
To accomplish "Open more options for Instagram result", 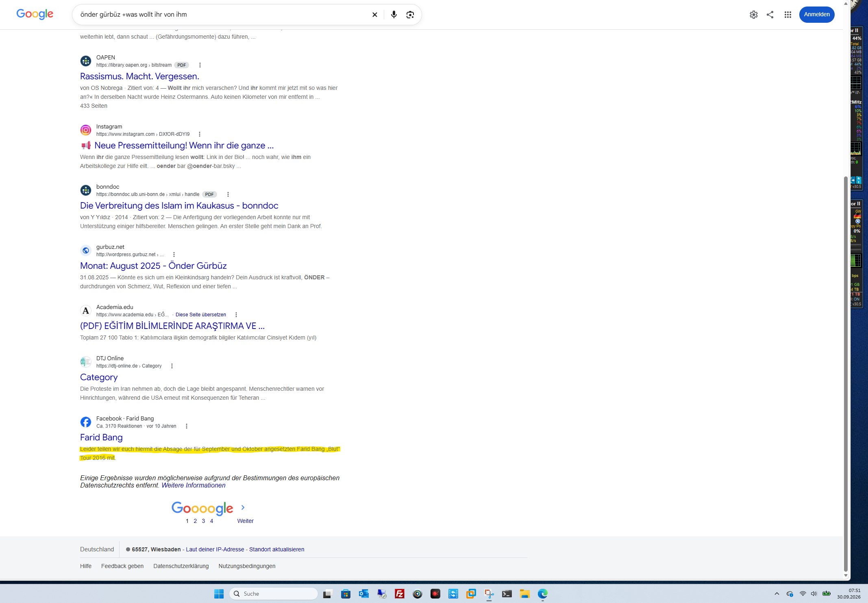I will (x=199, y=134).
